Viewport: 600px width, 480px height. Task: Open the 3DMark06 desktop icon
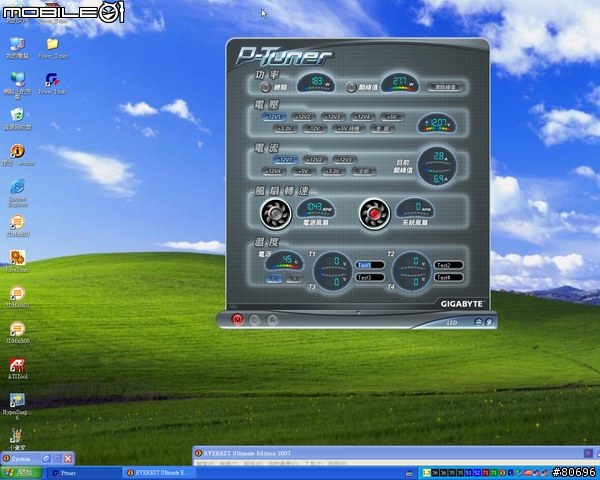pos(17,333)
